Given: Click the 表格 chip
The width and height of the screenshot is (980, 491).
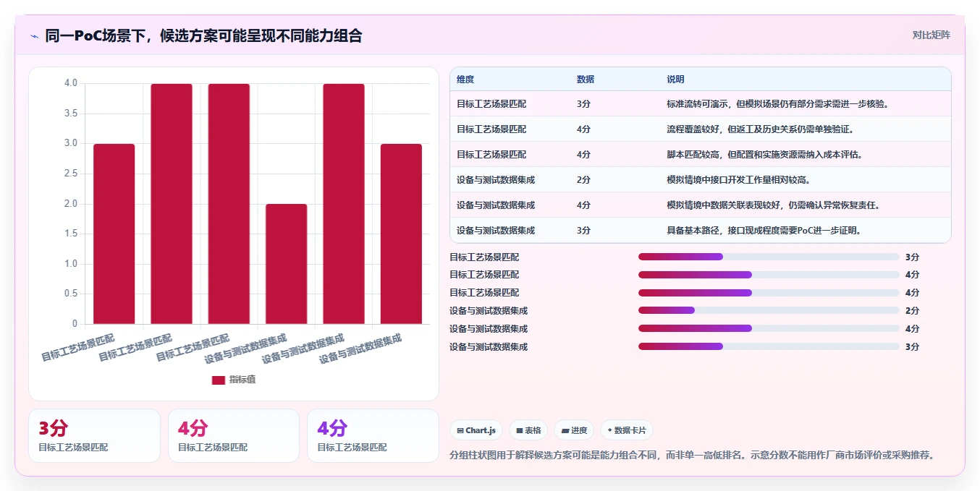Looking at the screenshot, I should click(x=528, y=430).
